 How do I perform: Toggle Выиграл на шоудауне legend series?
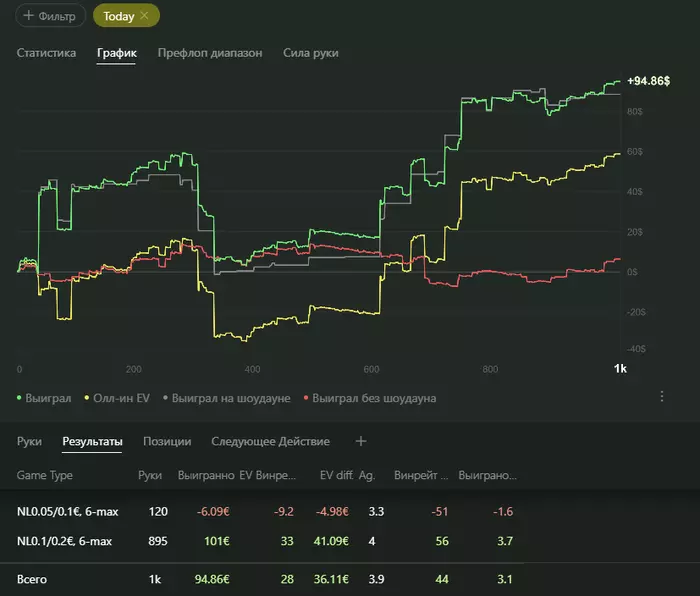click(227, 398)
